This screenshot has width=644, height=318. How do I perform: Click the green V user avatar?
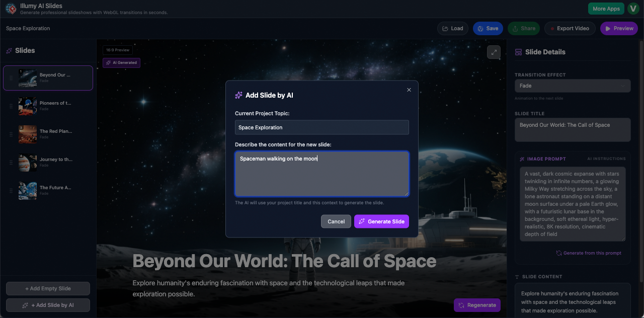(632, 9)
